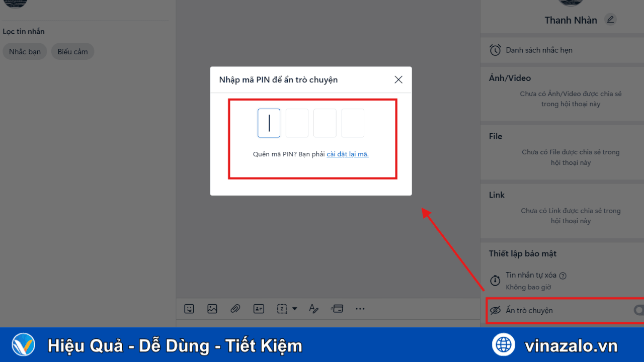644x362 pixels.
Task: Open the contact card sharing icon
Action: coord(259,309)
